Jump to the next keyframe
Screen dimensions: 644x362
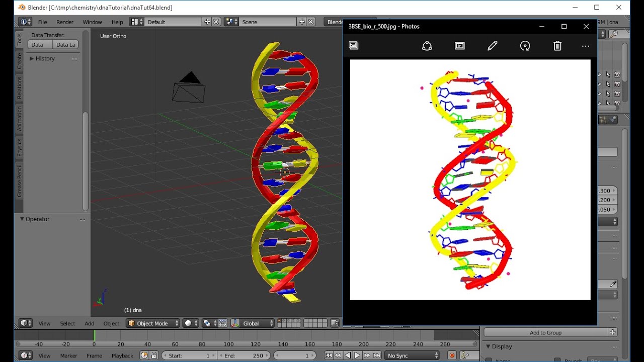pyautogui.click(x=367, y=355)
